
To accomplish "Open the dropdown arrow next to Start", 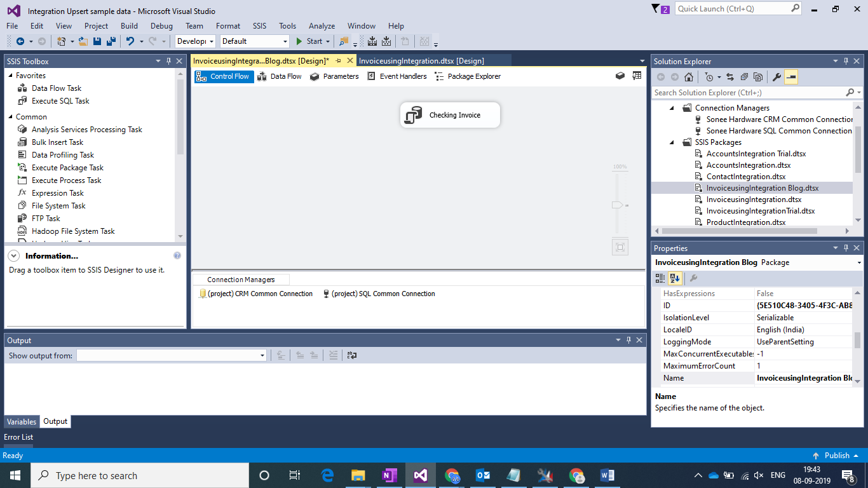I will point(328,41).
